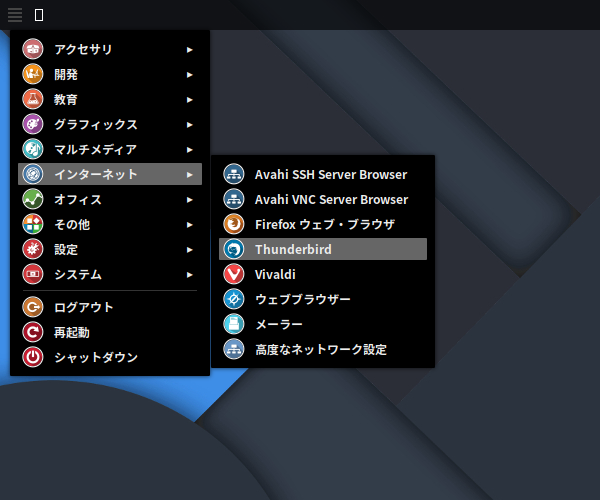Click the オフィス chart icon
600x500 pixels.
[33, 199]
